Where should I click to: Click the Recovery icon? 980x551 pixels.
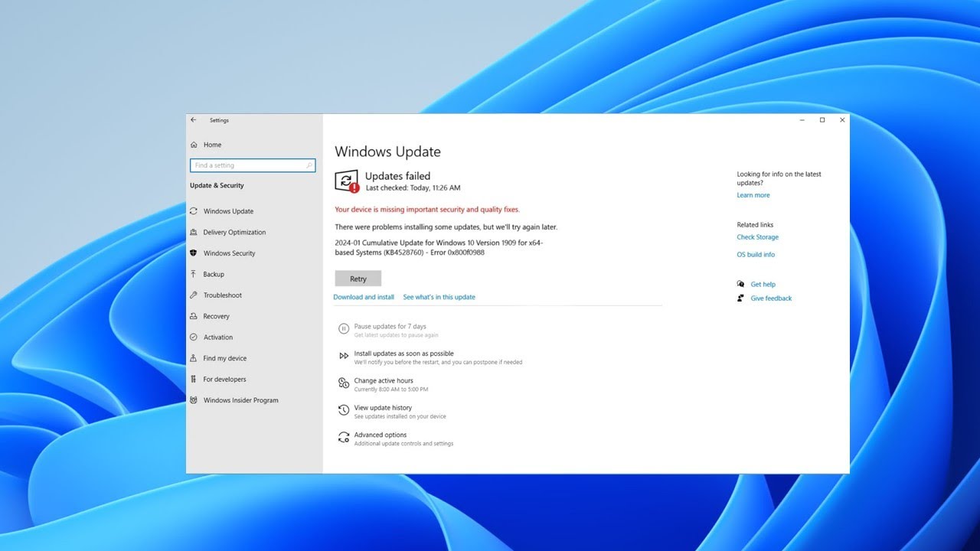point(194,316)
